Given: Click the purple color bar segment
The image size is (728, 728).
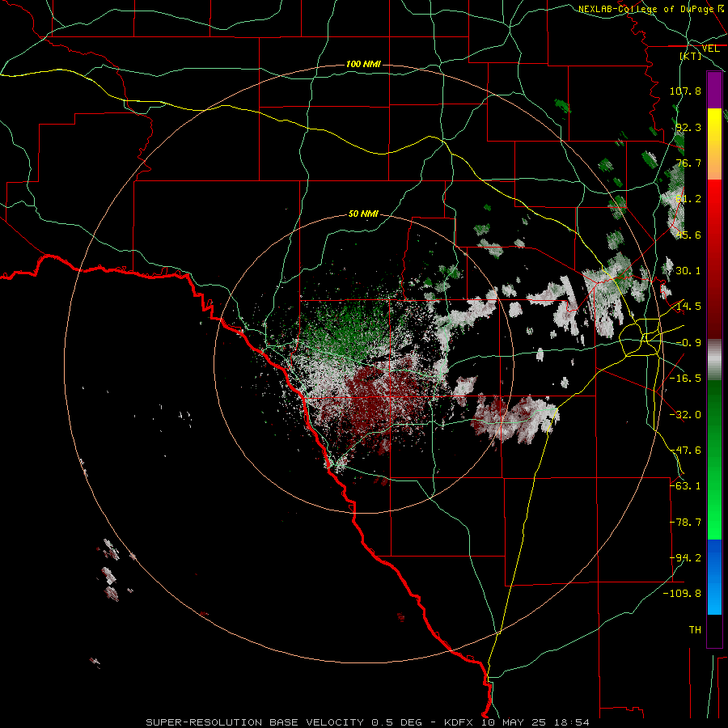Looking at the screenshot, I should click(714, 90).
